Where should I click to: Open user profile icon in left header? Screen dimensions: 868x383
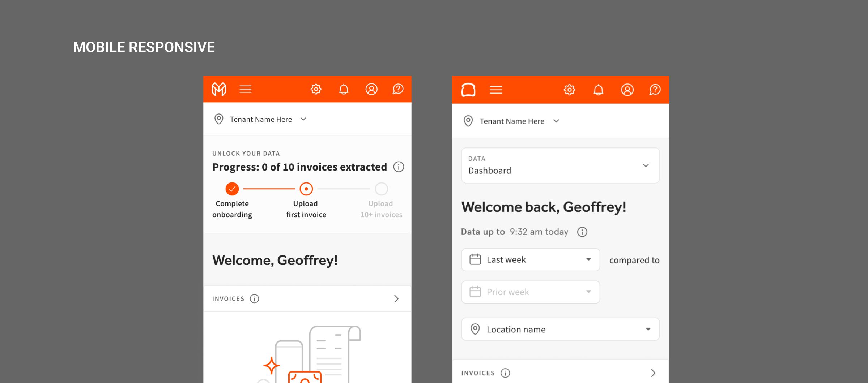click(x=371, y=89)
